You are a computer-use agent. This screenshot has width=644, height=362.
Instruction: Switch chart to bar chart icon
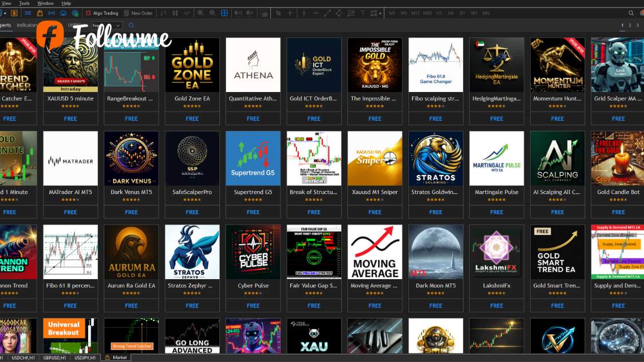164,13
